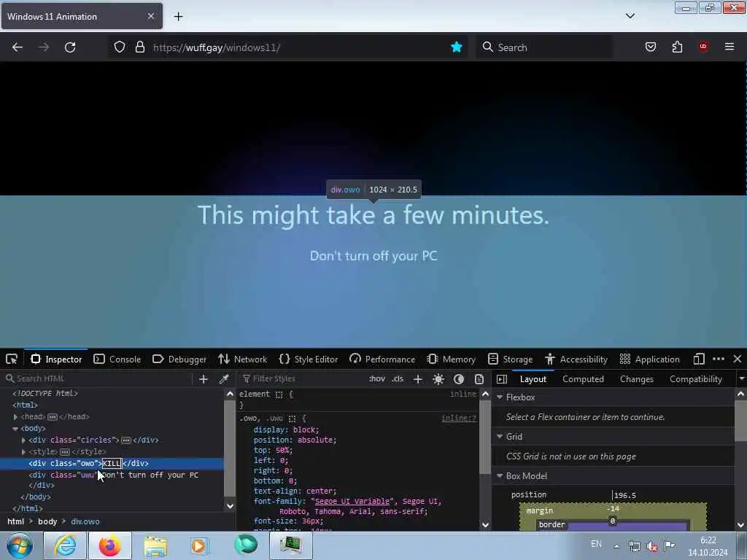
Task: Toggle the three-pane inspector sidebar
Action: tap(502, 379)
